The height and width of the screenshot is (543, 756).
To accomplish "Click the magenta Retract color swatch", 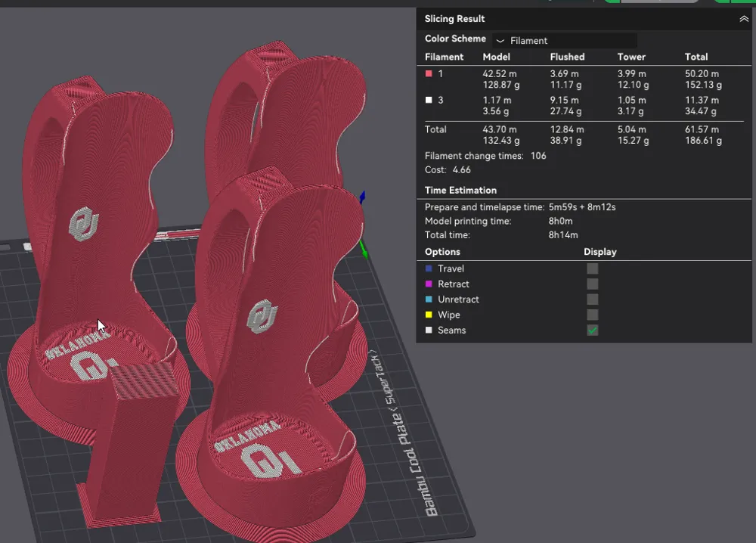I will [429, 284].
